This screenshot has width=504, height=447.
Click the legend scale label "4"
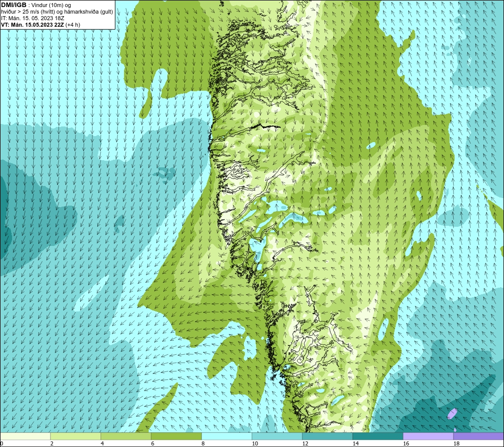click(x=102, y=443)
